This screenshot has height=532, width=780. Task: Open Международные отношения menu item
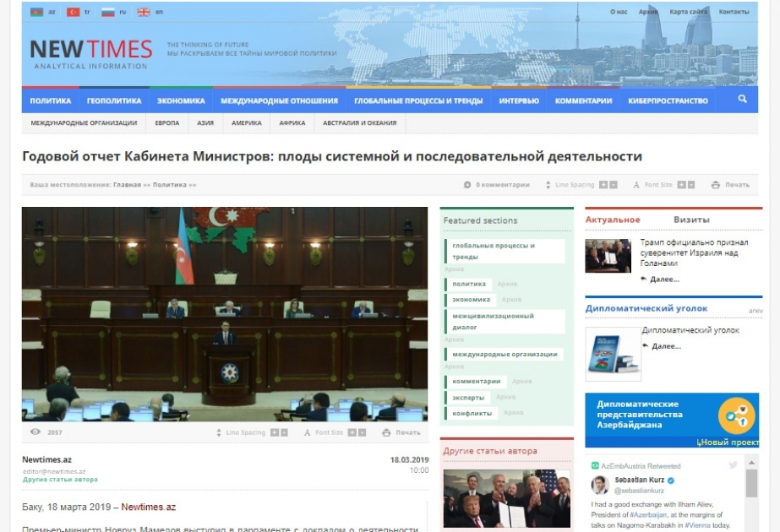(x=279, y=100)
